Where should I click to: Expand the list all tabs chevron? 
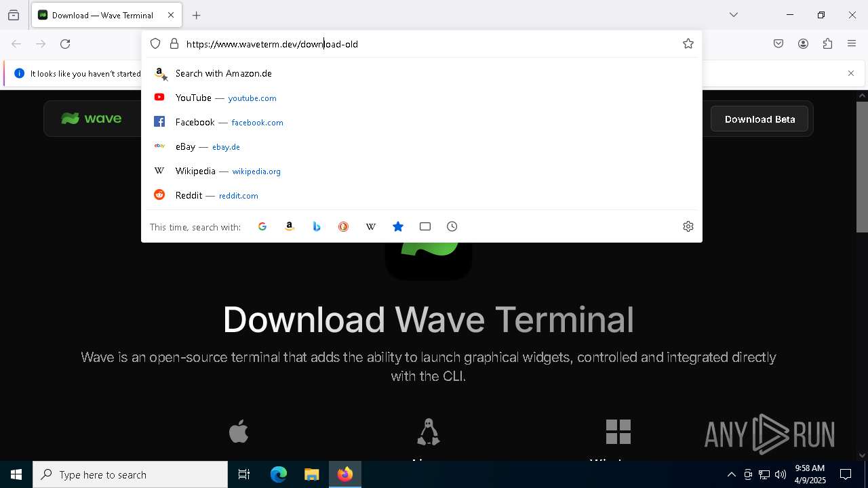[734, 15]
